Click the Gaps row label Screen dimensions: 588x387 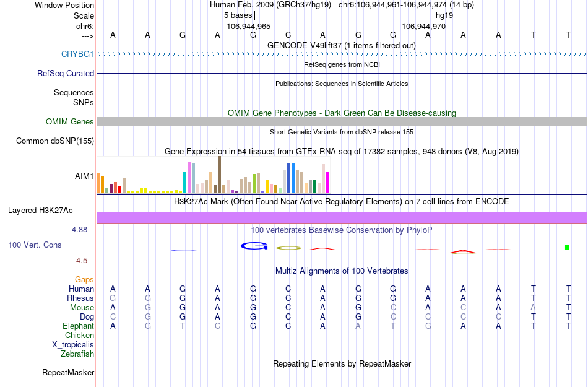click(84, 279)
